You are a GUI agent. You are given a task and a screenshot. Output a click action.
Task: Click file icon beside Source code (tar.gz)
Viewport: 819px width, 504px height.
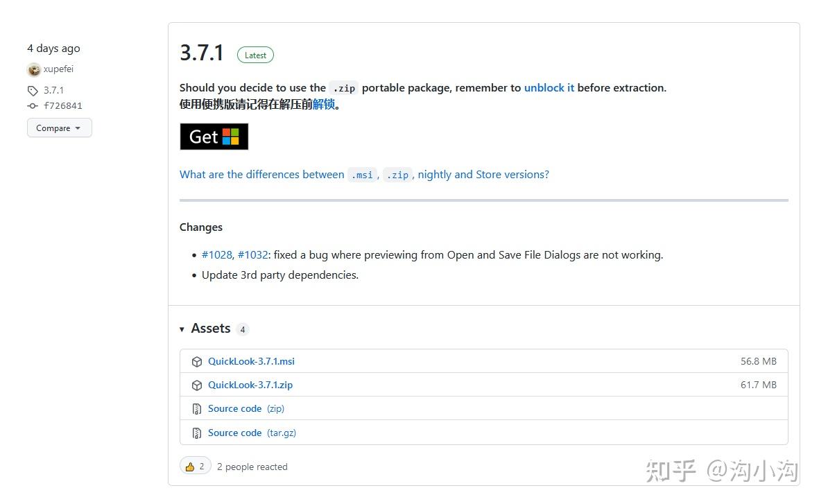tap(197, 433)
